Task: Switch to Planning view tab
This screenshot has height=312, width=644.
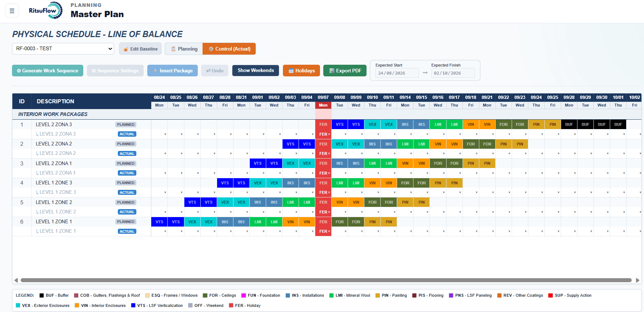Action: click(x=184, y=49)
